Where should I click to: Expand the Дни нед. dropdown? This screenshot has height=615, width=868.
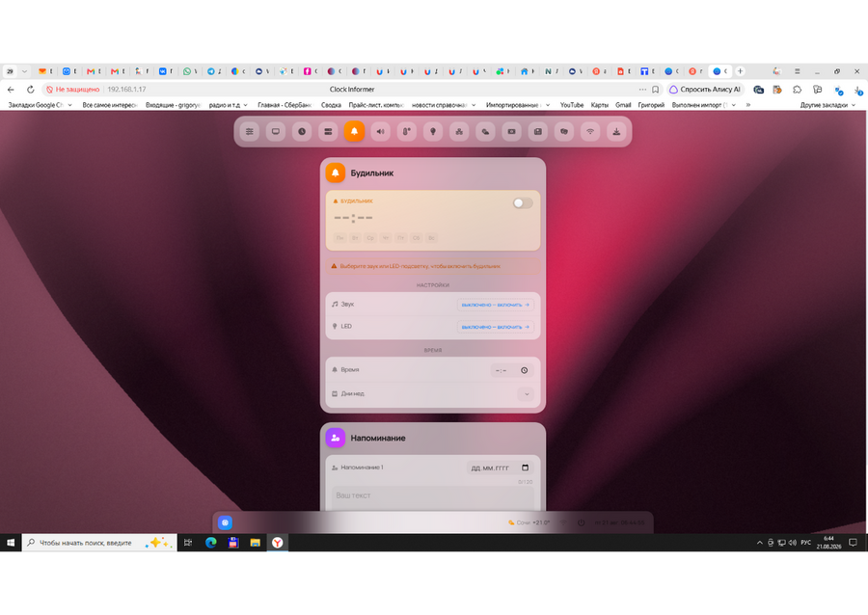pyautogui.click(x=527, y=394)
